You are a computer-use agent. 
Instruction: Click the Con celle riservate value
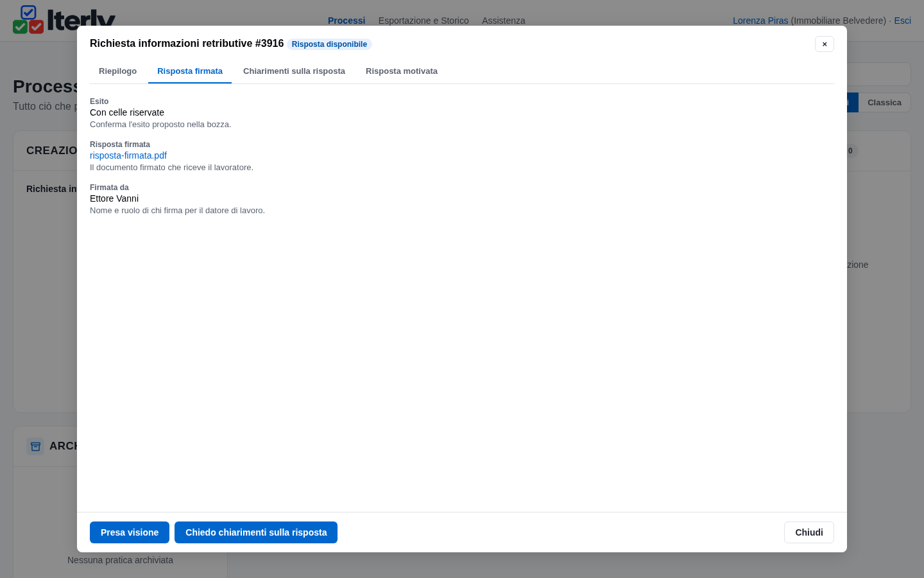(127, 112)
